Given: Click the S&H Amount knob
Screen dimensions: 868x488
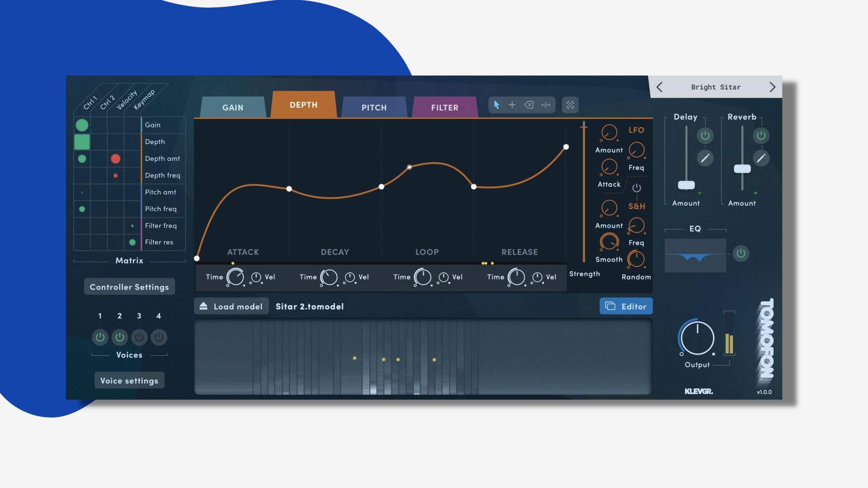Looking at the screenshot, I should pos(609,208).
